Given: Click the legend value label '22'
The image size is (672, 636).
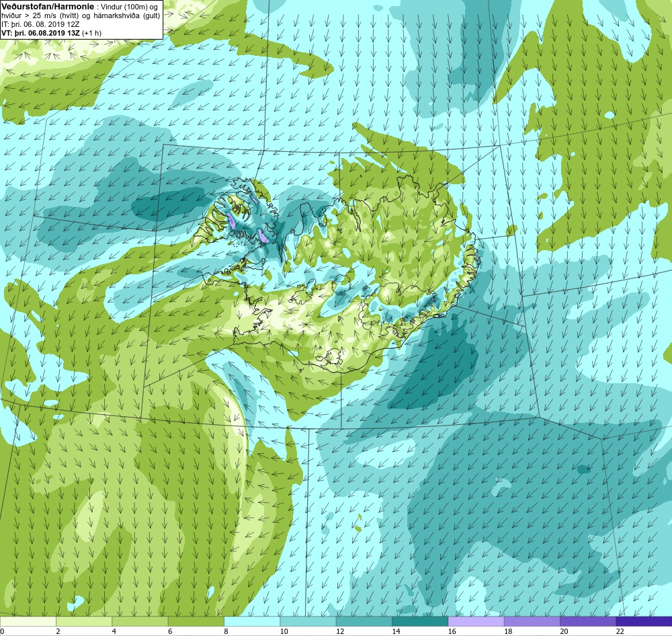Looking at the screenshot, I should (x=620, y=631).
